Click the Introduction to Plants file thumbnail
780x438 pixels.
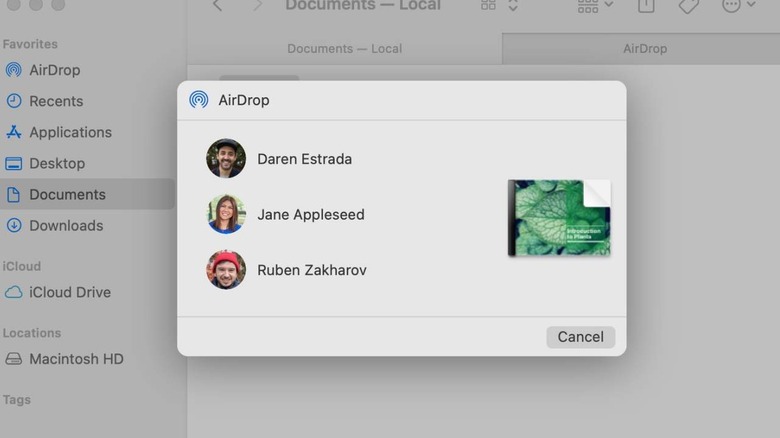[559, 218]
